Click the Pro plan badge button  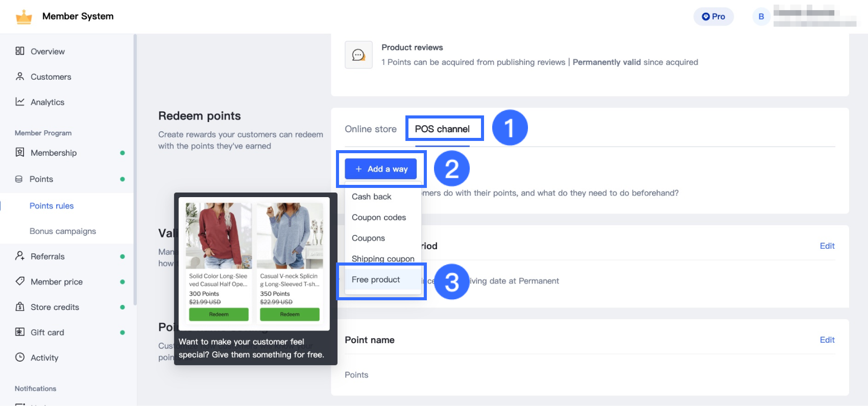713,16
